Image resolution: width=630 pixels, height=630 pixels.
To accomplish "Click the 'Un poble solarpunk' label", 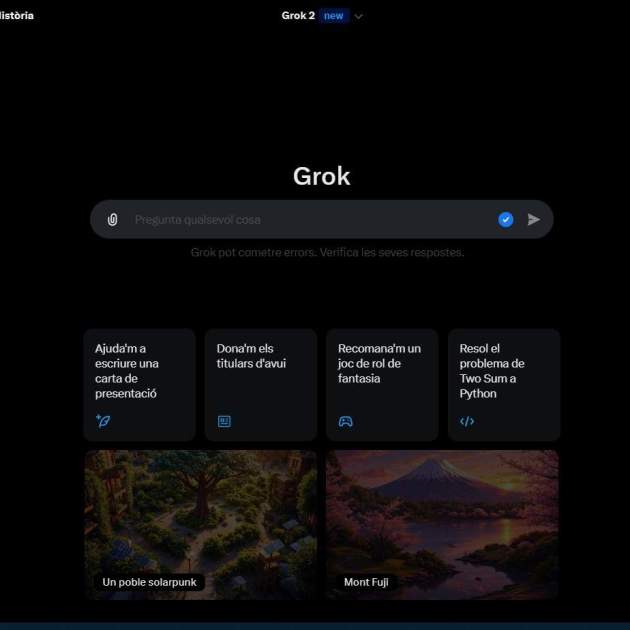I will [x=149, y=582].
